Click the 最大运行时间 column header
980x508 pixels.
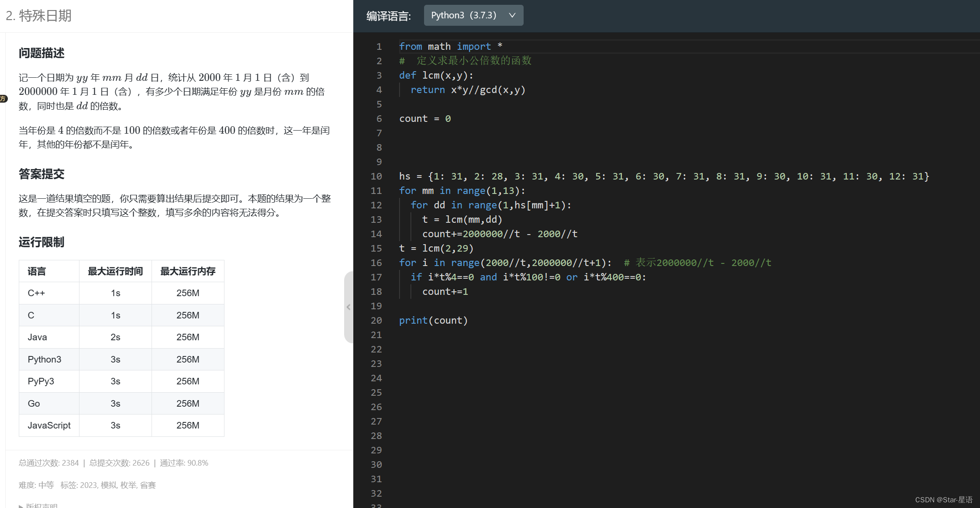[115, 271]
